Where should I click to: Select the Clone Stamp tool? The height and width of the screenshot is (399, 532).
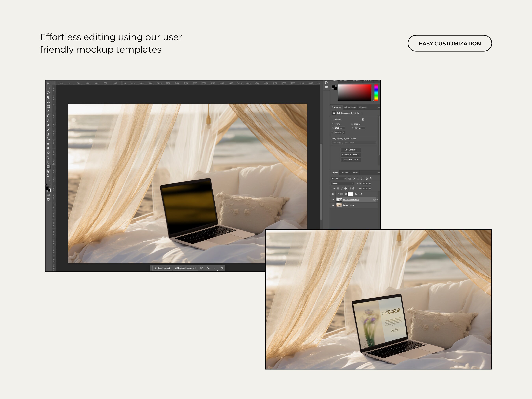click(48, 125)
